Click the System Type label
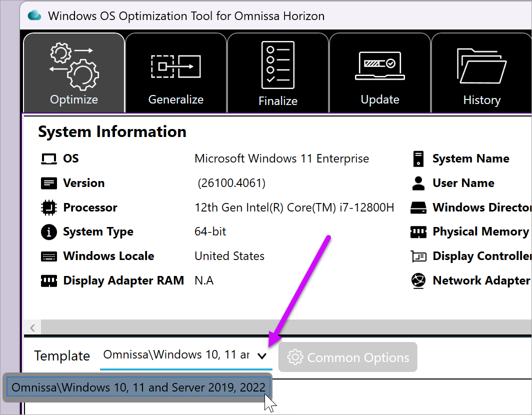 [x=98, y=232]
